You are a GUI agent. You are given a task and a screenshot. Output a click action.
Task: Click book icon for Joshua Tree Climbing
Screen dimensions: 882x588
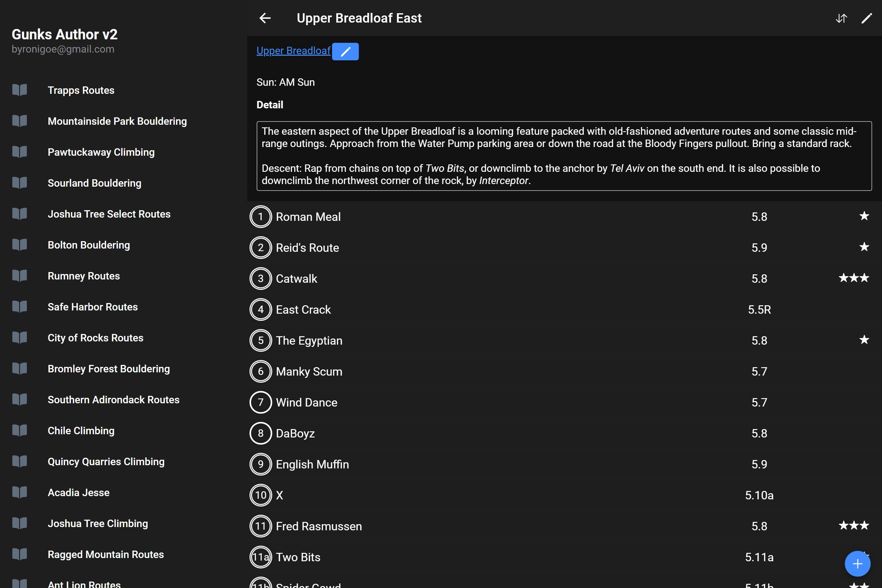click(19, 523)
